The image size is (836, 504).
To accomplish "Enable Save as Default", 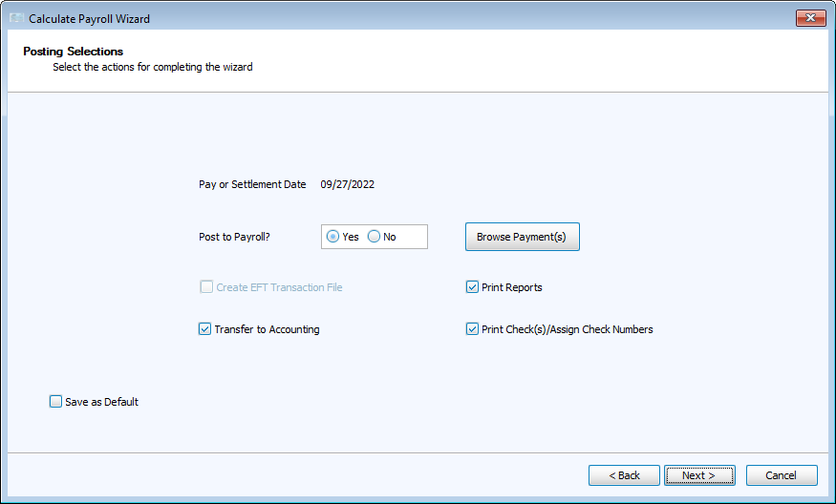I will (55, 402).
